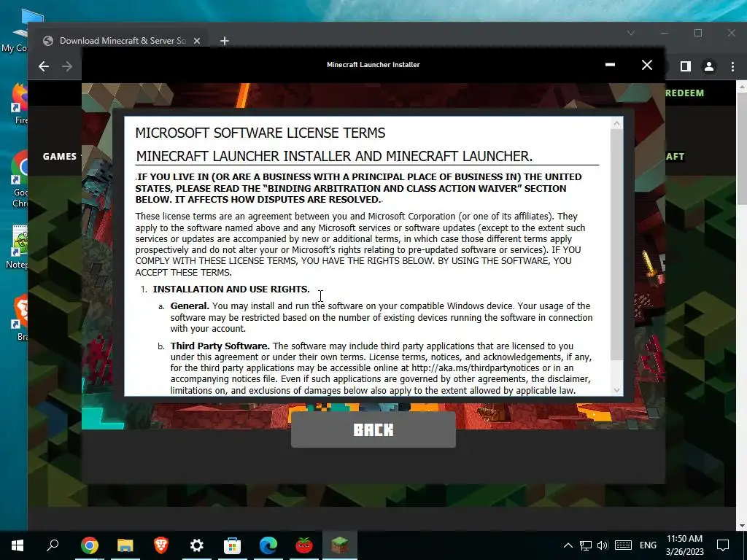Open the browser three-dot menu

point(732,66)
